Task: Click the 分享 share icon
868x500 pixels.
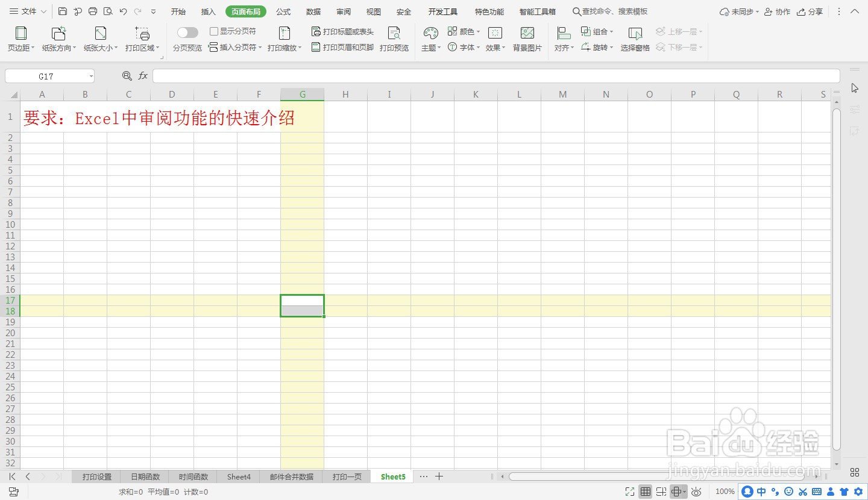Action: pos(810,11)
